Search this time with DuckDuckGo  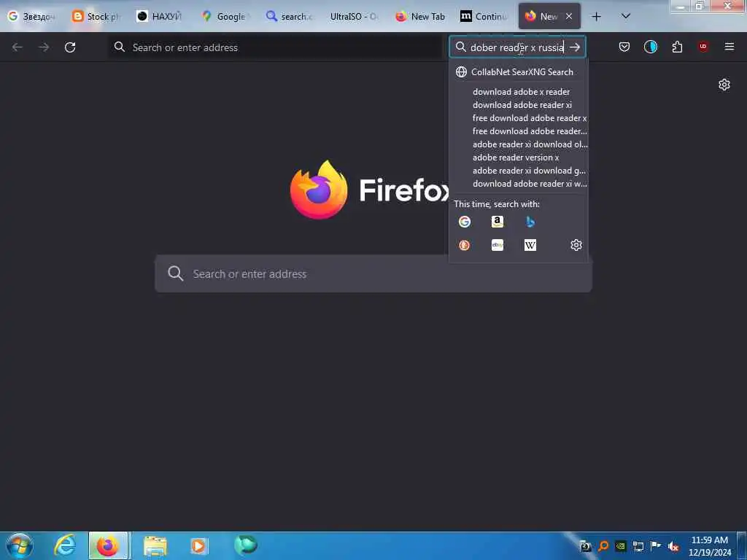pos(465,245)
